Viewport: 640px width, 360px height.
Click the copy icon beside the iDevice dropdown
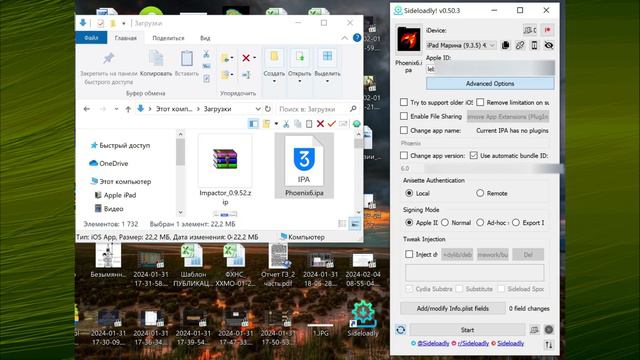point(505,45)
